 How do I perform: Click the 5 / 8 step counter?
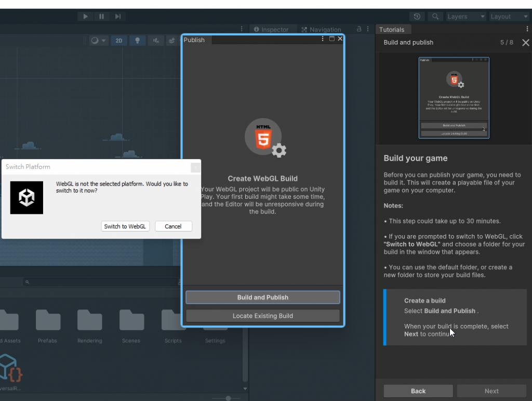click(x=507, y=43)
